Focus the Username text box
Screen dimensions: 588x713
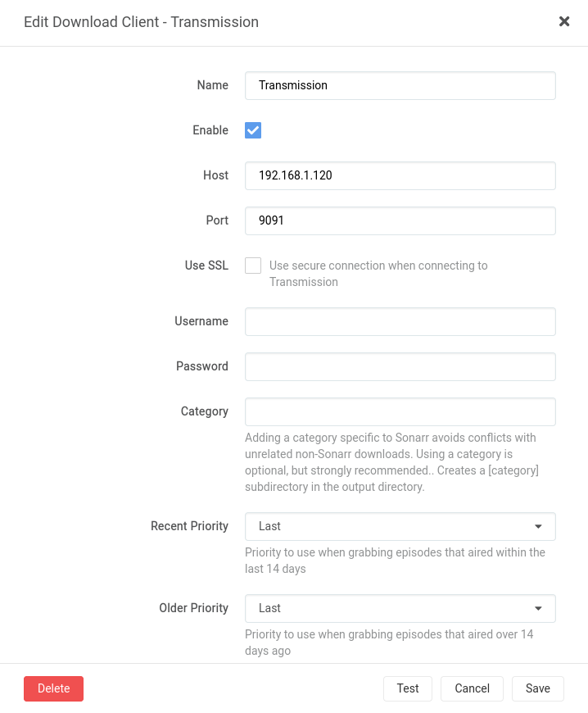pos(400,321)
